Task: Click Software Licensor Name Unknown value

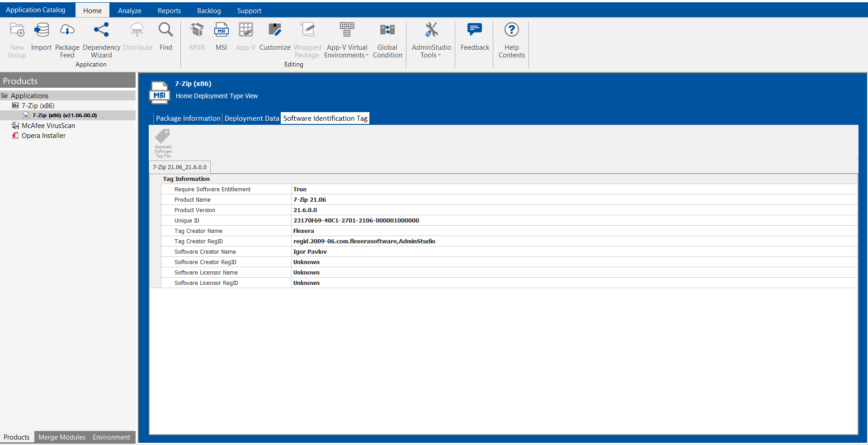Action: tap(574, 273)
